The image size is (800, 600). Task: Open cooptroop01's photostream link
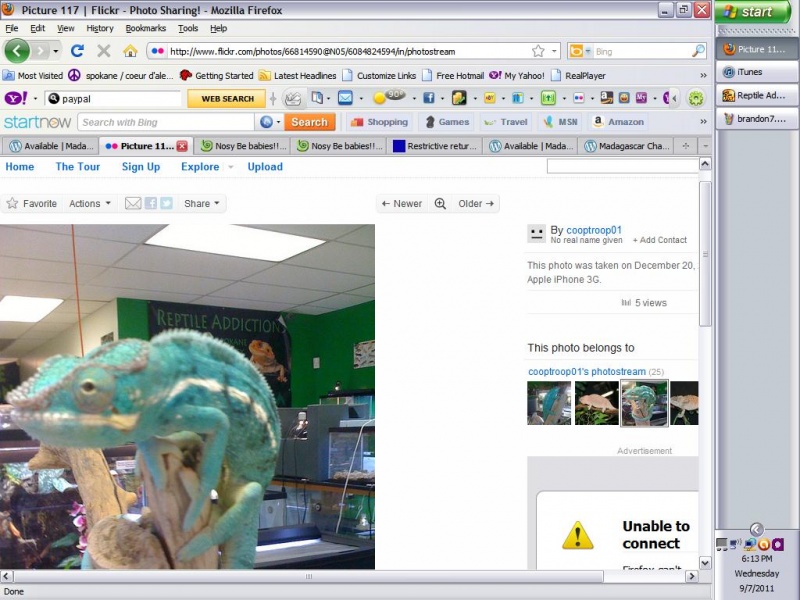click(587, 371)
